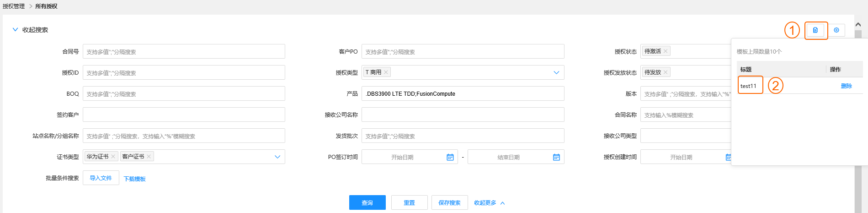Open the gear settings icon

point(836,30)
